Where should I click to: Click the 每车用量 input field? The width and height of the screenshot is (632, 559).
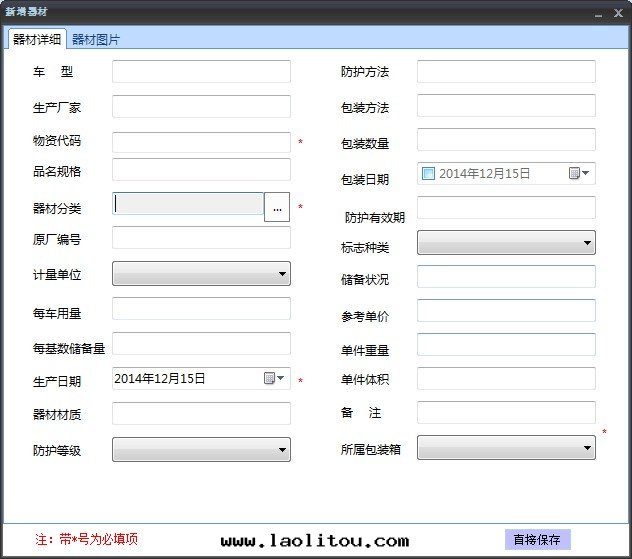(x=201, y=309)
